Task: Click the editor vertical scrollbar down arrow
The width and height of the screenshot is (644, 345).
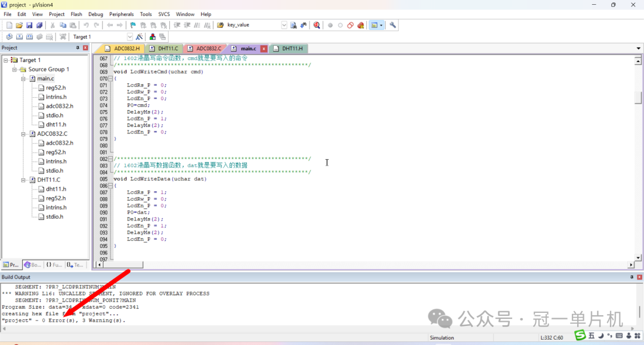Action: (638, 257)
